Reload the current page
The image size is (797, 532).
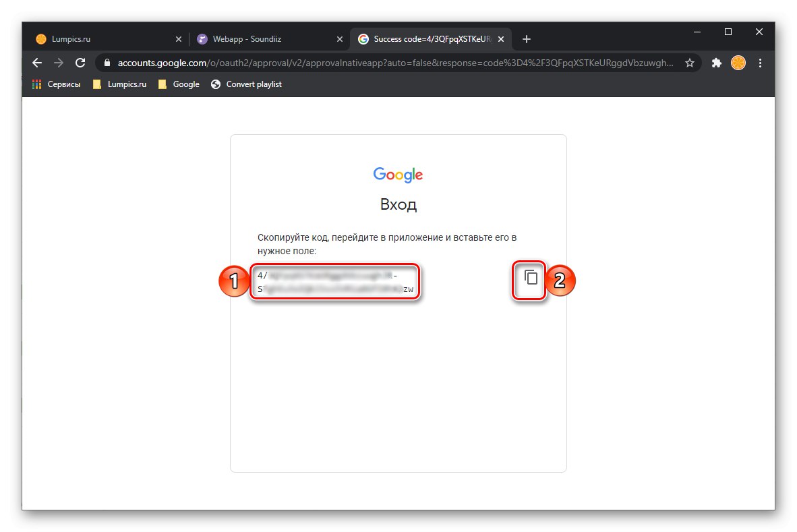coord(80,63)
